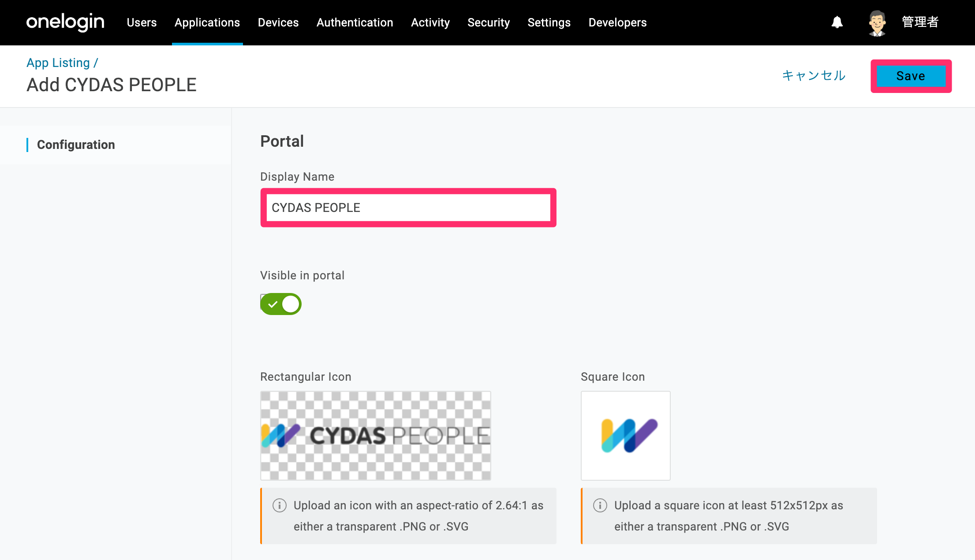Click the onelogin logo
The width and height of the screenshot is (975, 560).
[x=65, y=22]
